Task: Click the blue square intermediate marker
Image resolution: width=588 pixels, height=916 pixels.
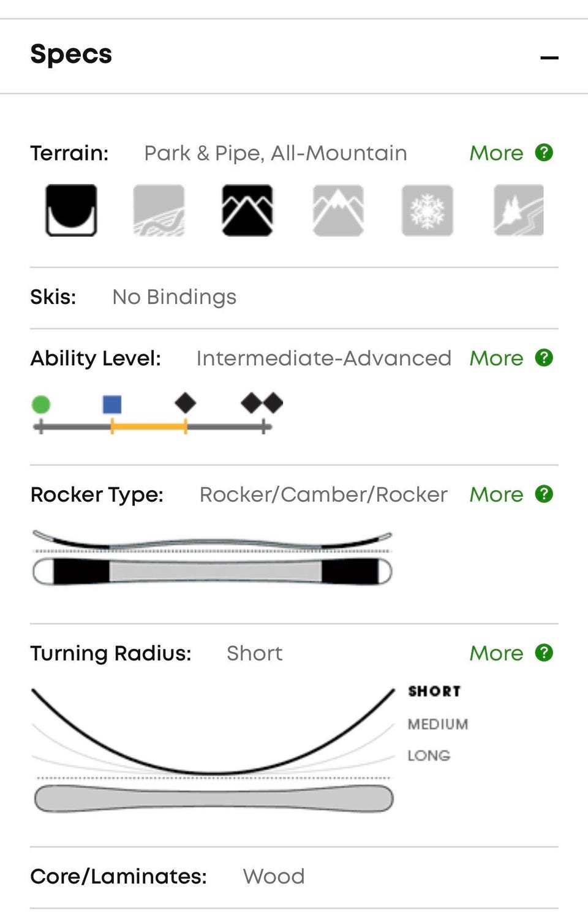Action: 112,404
